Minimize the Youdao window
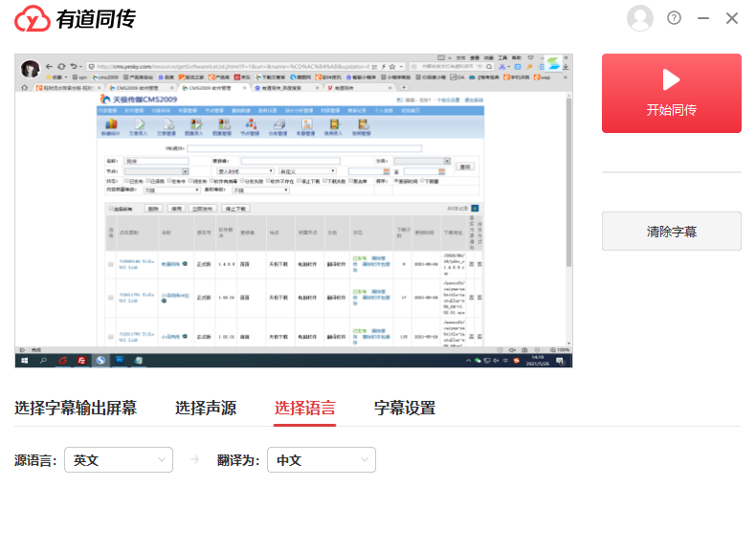The height and width of the screenshot is (554, 756). click(x=703, y=18)
